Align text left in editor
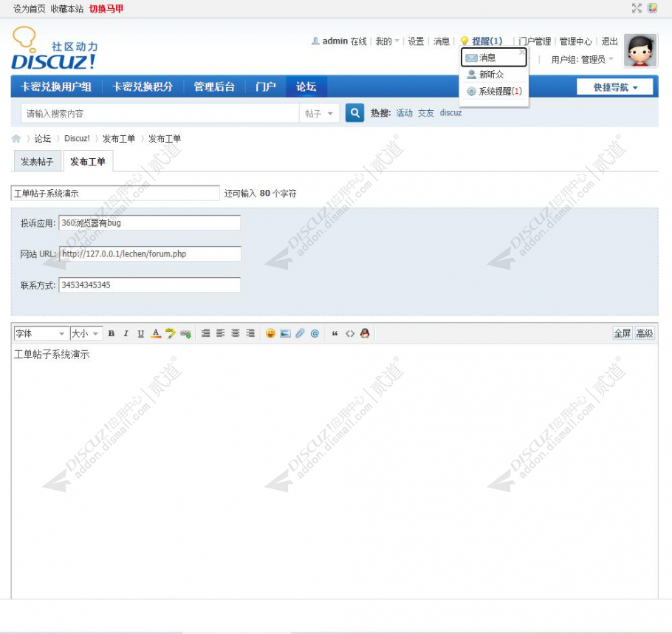The width and height of the screenshot is (672, 634). point(220,333)
